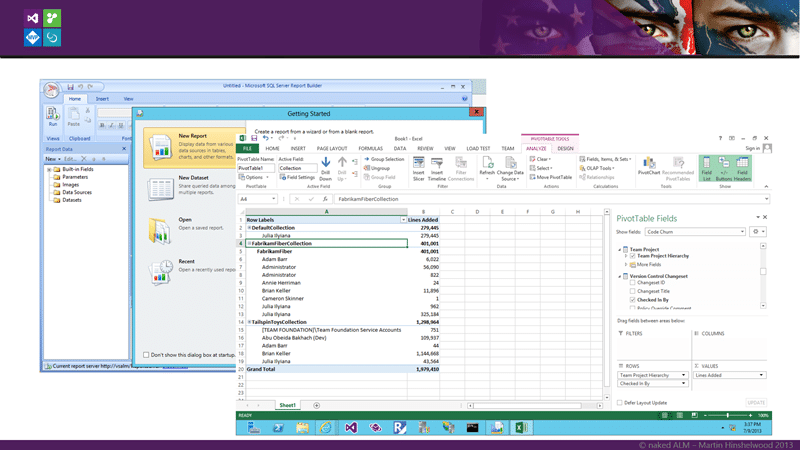Open the Row Labels filter dropdown
This screenshot has width=800, height=450.
(403, 220)
